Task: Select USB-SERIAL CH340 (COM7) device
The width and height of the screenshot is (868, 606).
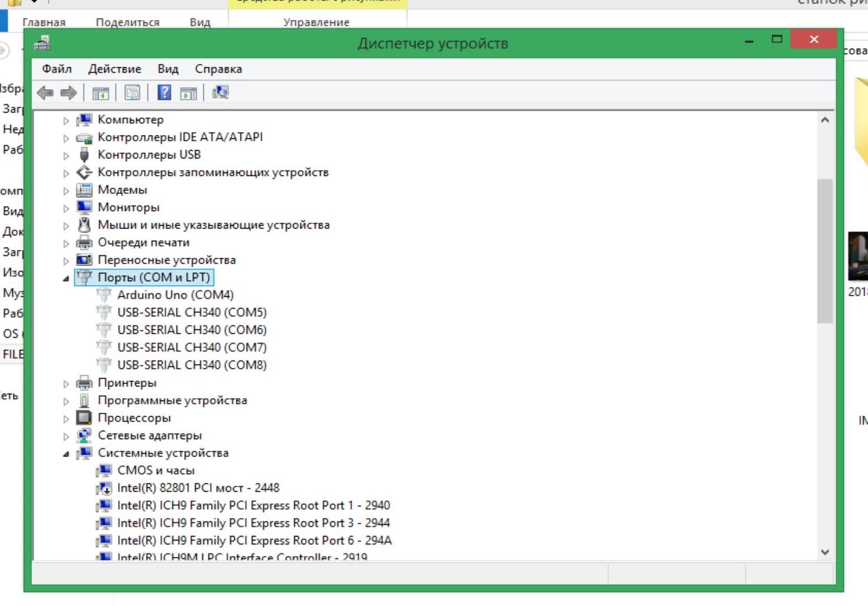Action: point(192,347)
